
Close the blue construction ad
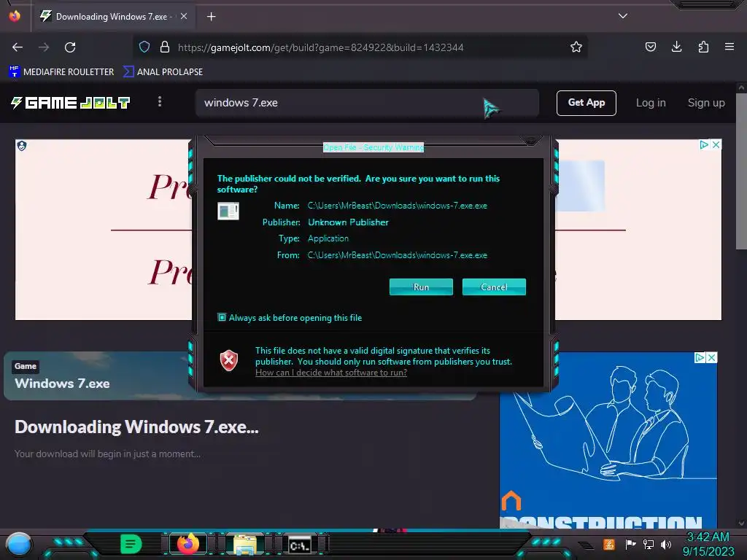point(711,357)
